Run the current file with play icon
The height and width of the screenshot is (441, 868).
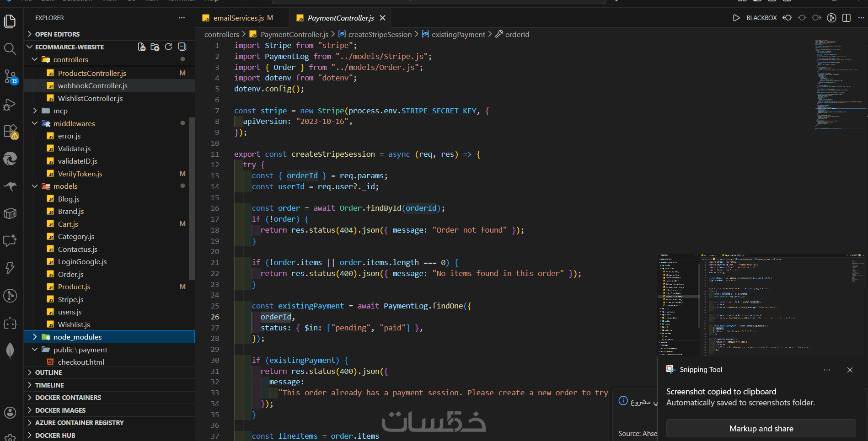tap(736, 18)
